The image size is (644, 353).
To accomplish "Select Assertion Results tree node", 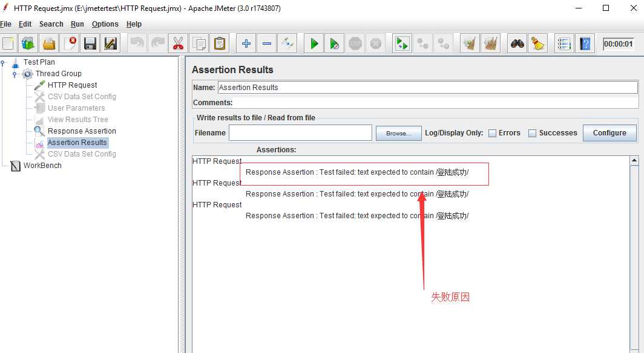I will coord(77,142).
